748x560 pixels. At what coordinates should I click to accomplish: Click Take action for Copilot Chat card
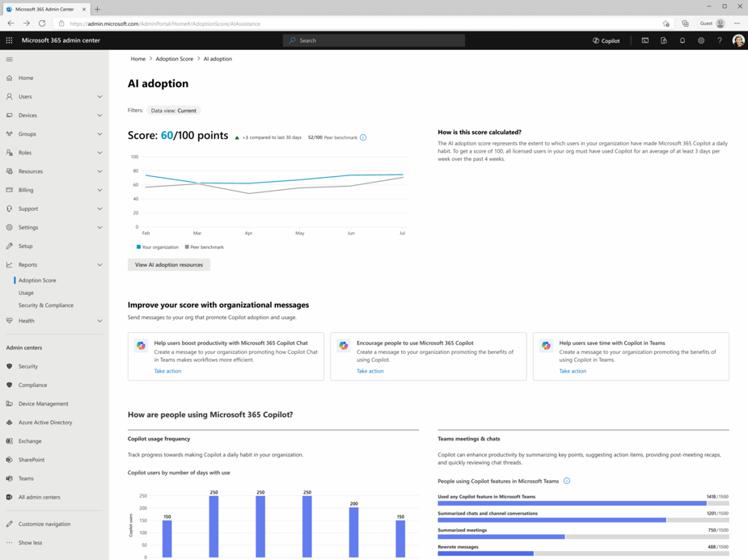point(167,371)
